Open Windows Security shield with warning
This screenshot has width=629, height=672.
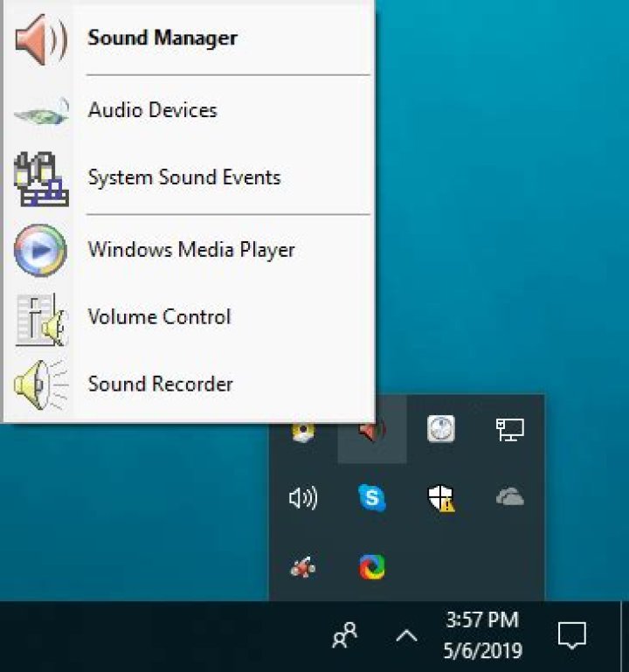click(441, 498)
